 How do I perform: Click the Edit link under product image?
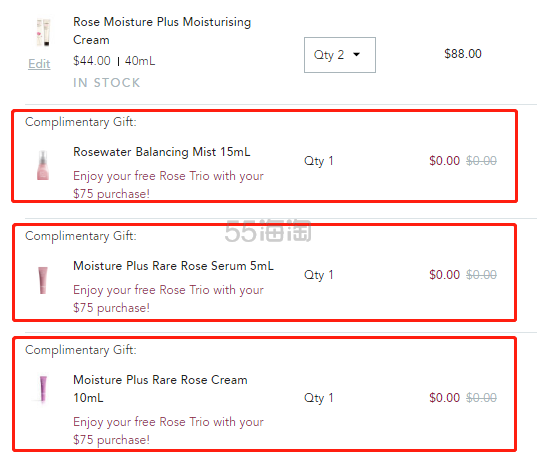(x=39, y=64)
